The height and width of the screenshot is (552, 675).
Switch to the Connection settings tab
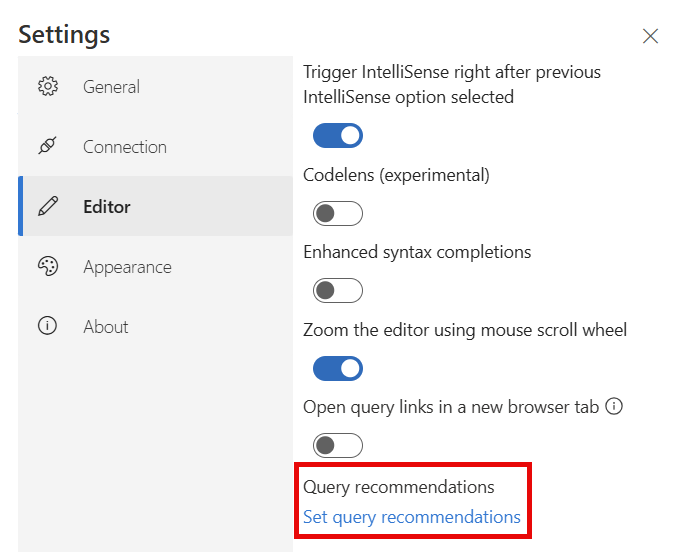pos(155,146)
